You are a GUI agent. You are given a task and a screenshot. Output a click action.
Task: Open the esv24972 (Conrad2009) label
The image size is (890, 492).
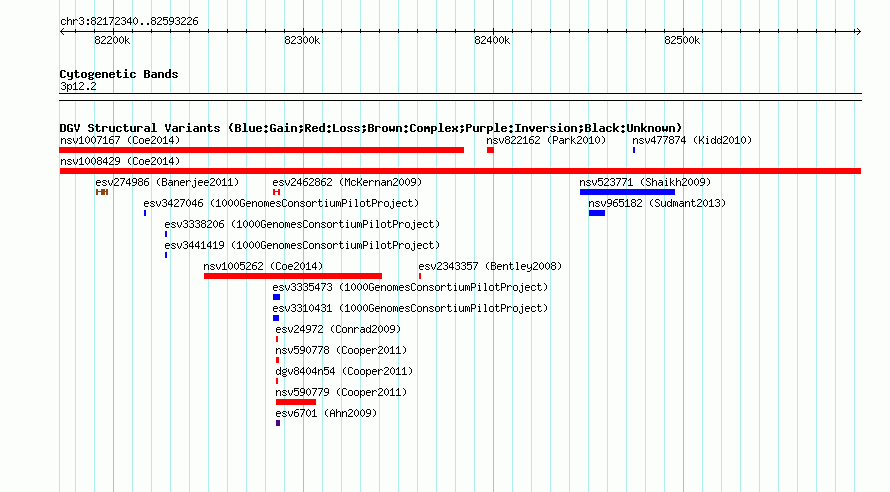[x=338, y=329]
